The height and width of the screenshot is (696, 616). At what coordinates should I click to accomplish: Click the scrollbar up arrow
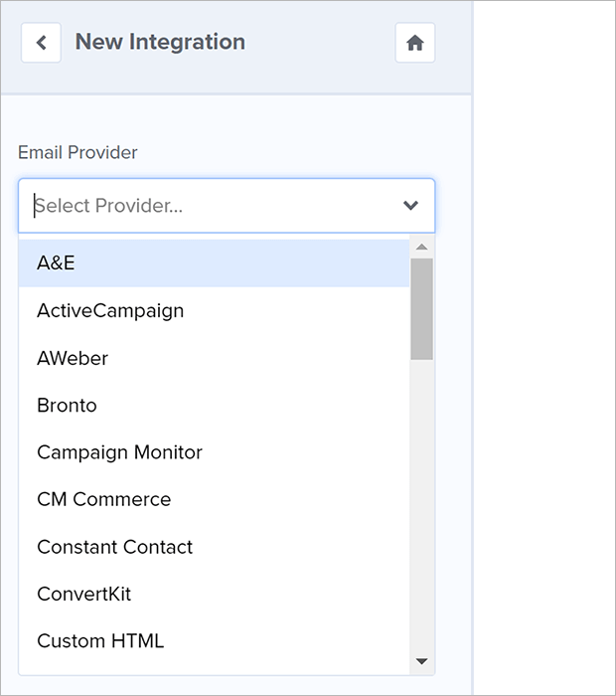click(421, 247)
